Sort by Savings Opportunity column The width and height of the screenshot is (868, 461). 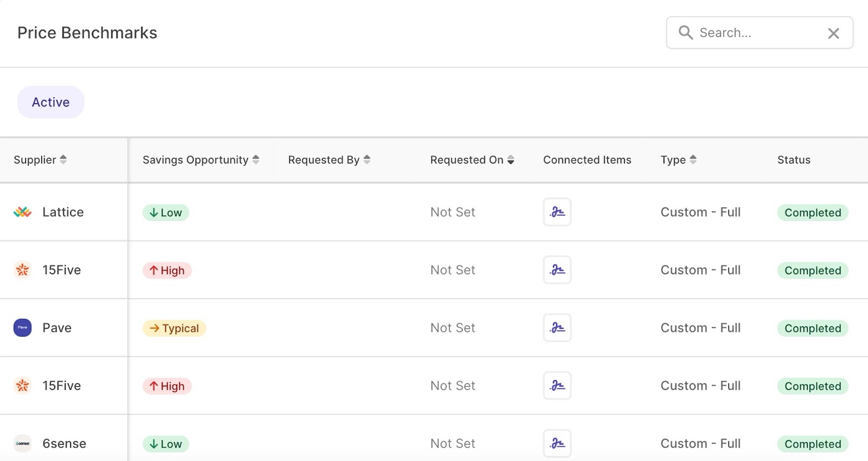point(201,160)
